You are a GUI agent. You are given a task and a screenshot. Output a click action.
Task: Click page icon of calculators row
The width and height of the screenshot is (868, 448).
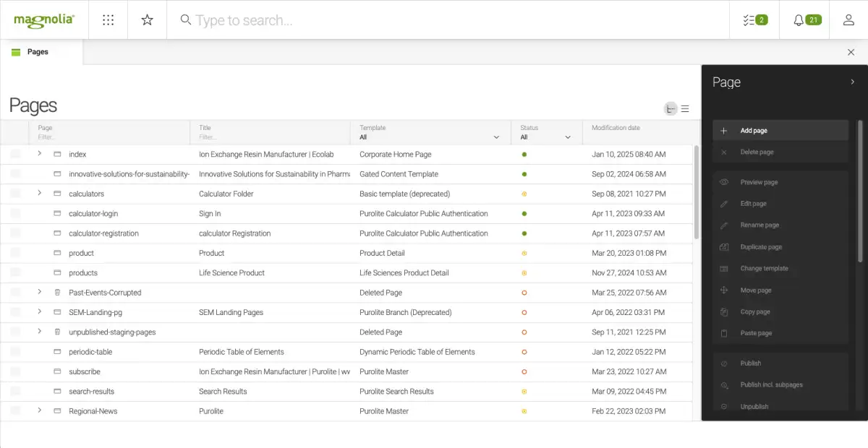click(57, 194)
